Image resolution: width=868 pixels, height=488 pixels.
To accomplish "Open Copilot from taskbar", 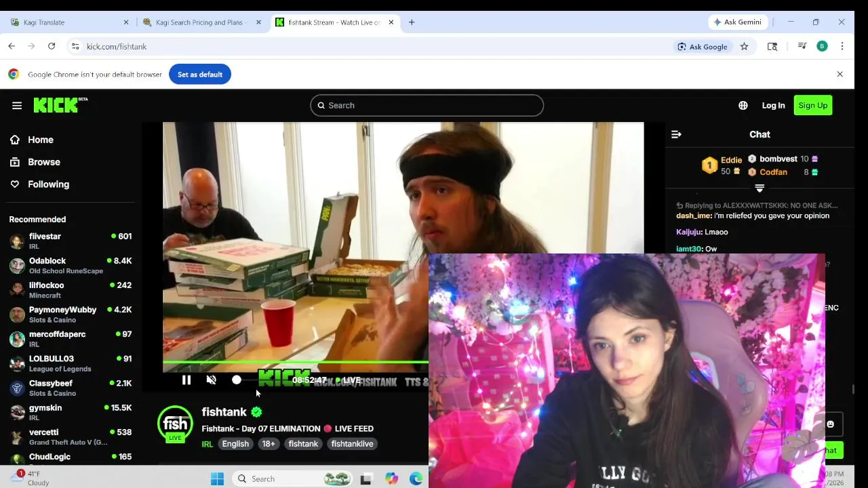I will coord(391,479).
